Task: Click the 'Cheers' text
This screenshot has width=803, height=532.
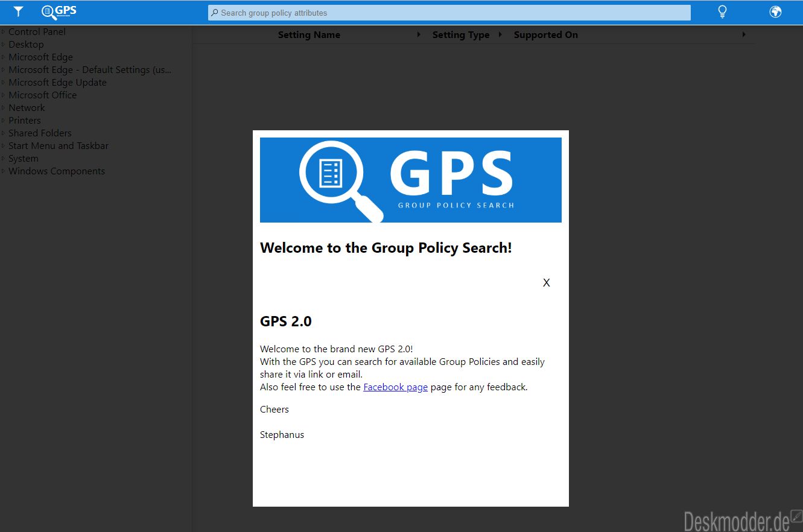Action: [x=275, y=410]
